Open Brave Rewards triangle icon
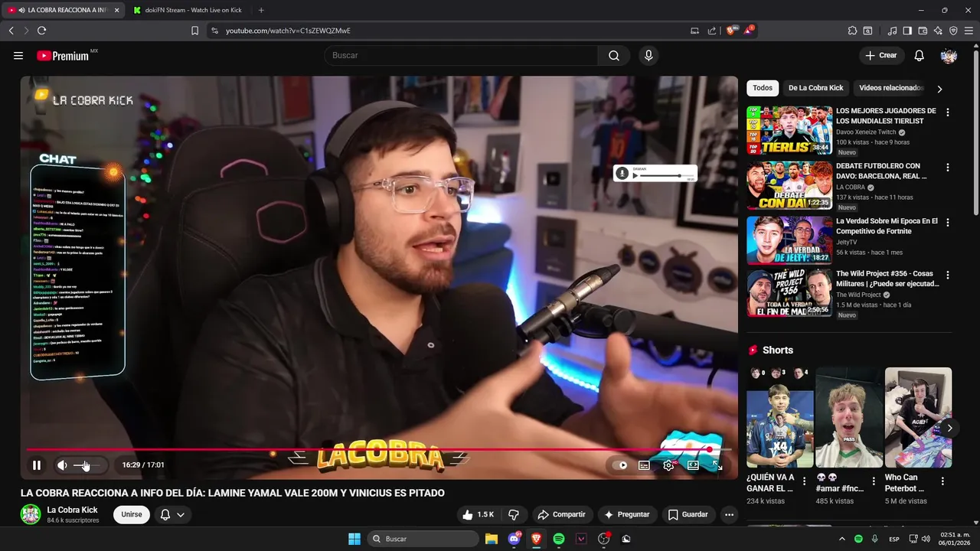The height and width of the screenshot is (551, 980). (x=749, y=31)
